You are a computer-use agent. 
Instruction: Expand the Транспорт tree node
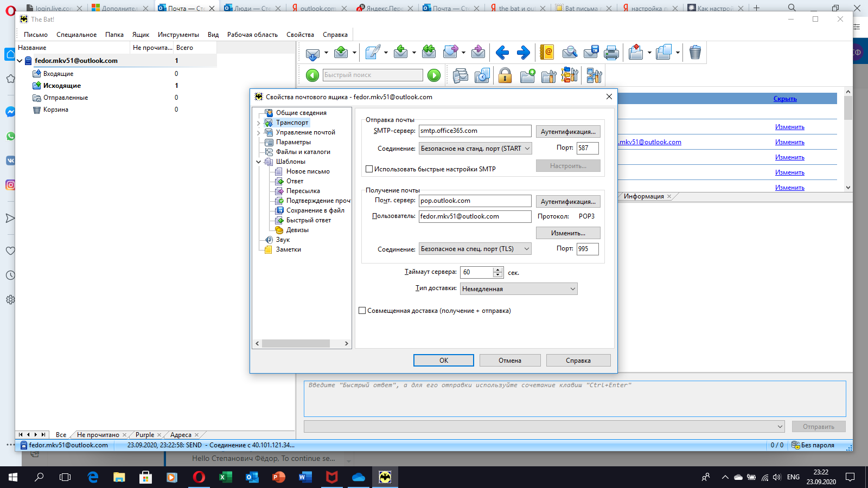[258, 123]
